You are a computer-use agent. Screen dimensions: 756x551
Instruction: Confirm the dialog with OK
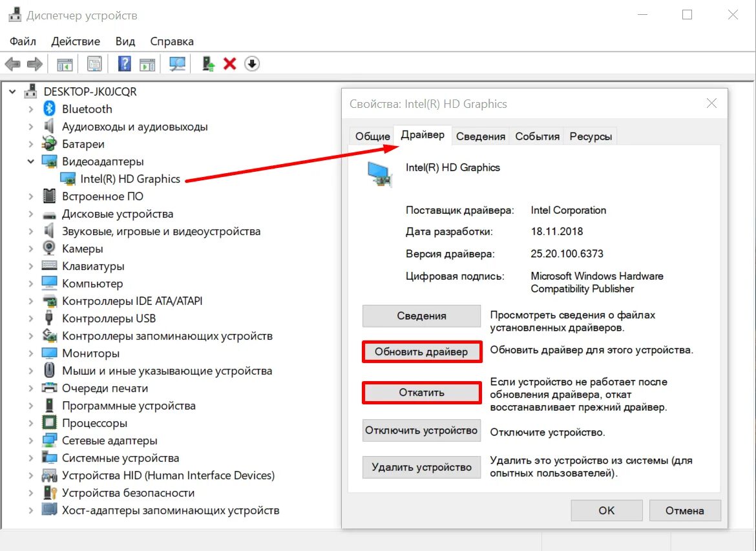point(607,510)
